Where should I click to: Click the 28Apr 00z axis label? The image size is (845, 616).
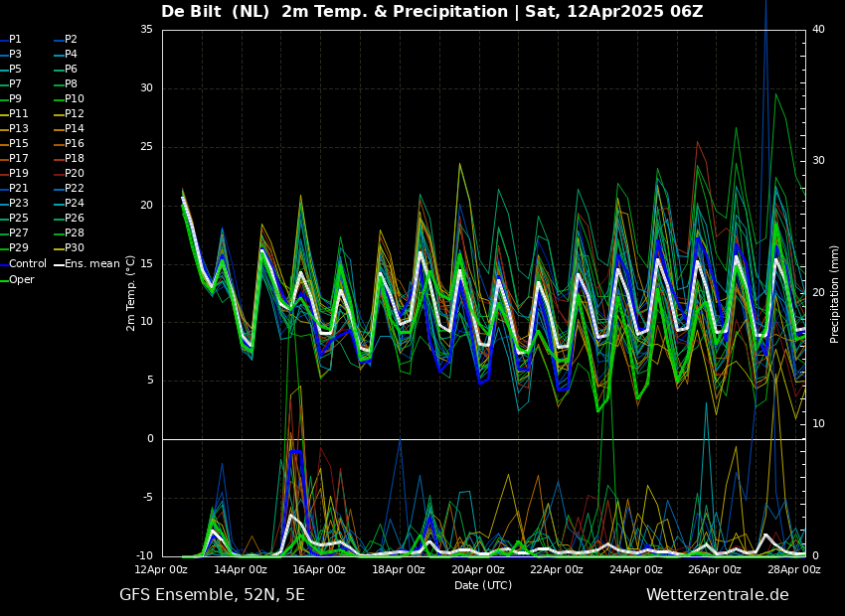click(794, 569)
